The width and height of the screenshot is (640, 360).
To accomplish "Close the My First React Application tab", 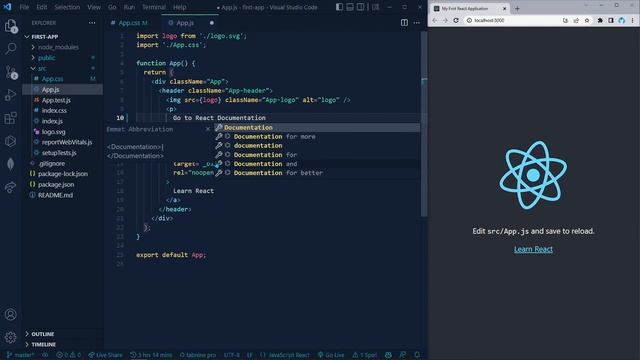I will pyautogui.click(x=504, y=9).
